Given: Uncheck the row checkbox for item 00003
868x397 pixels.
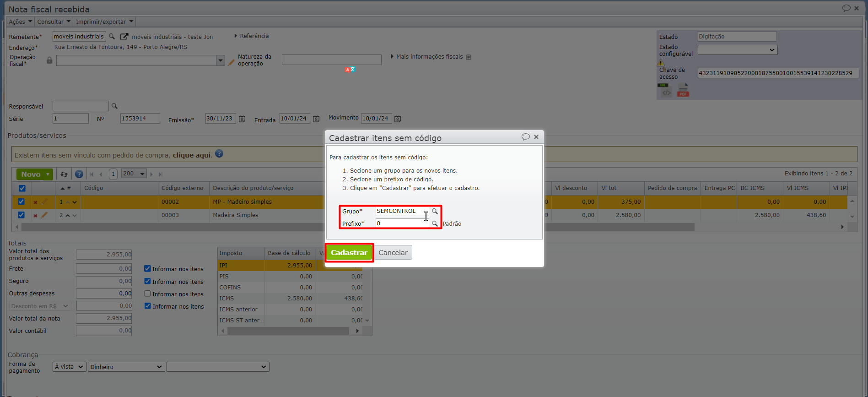Looking at the screenshot, I should 21,215.
